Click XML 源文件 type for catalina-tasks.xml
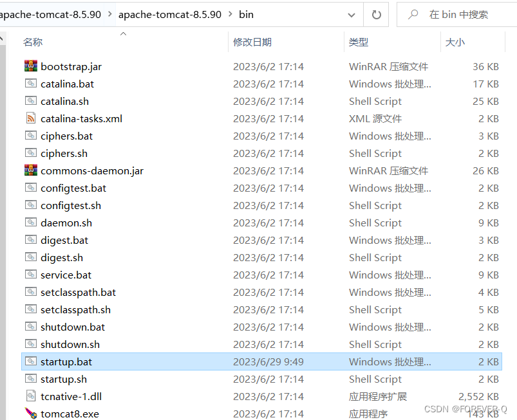Viewport: 517px width, 420px height. point(375,118)
